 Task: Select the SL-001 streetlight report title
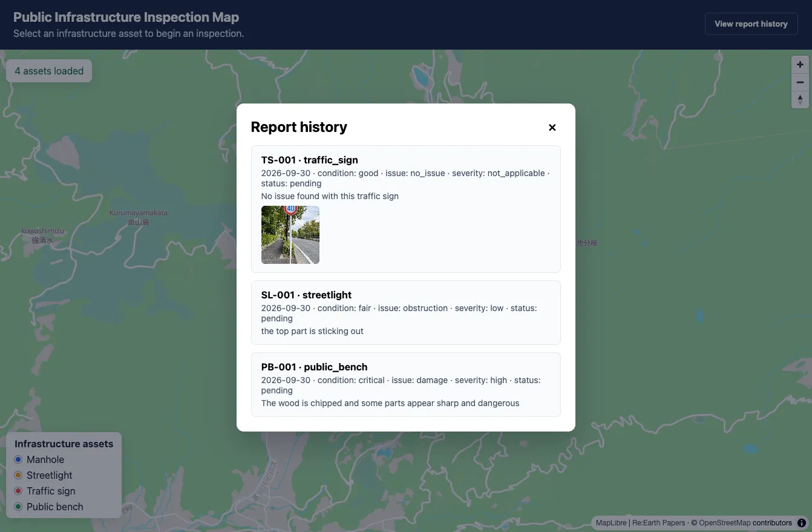(306, 295)
